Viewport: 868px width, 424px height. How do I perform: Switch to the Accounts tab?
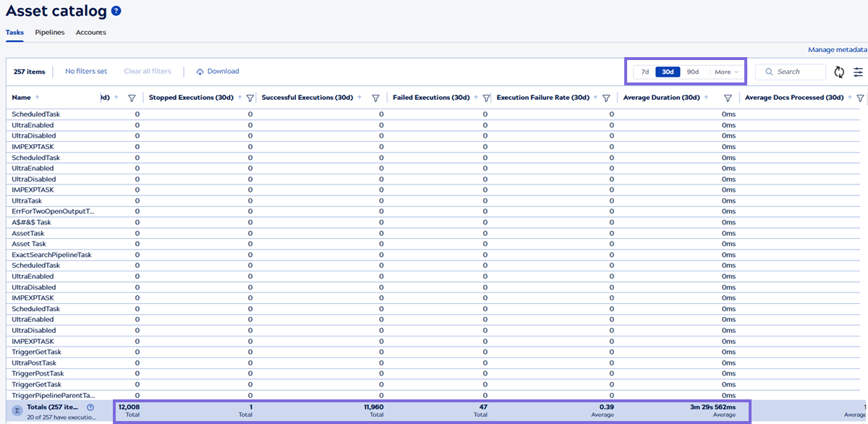pyautogui.click(x=91, y=33)
